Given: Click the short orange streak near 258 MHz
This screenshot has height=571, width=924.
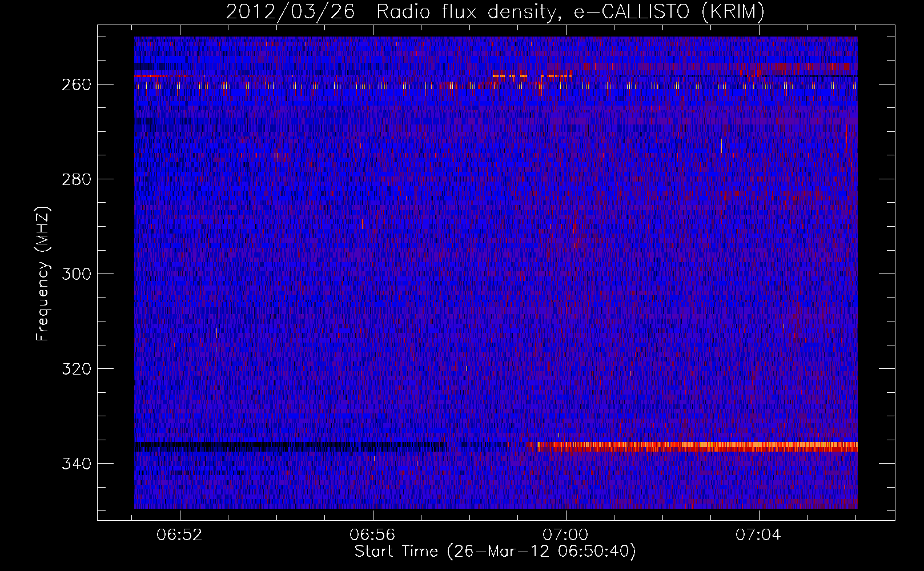Looking at the screenshot, I should 532,75.
